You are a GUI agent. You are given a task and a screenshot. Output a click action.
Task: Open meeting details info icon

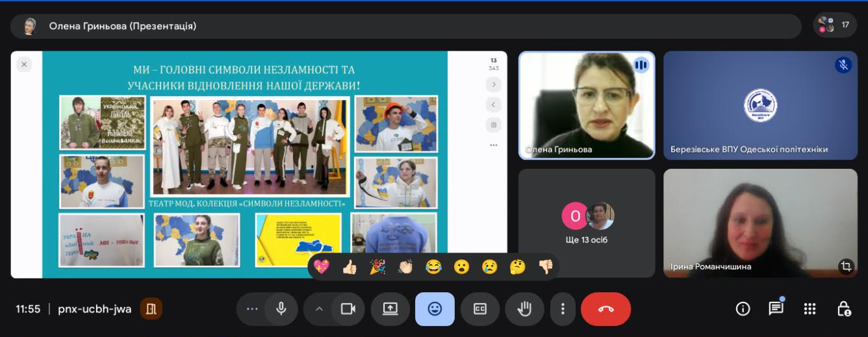point(743,309)
